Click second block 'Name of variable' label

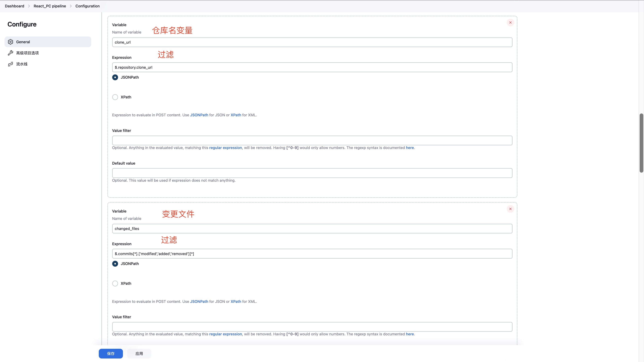click(x=126, y=219)
